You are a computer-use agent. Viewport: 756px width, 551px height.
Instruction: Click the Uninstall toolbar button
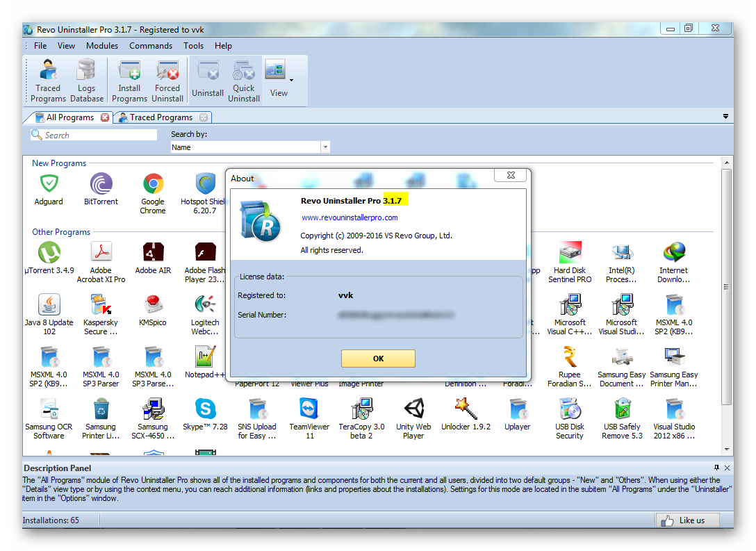click(208, 81)
